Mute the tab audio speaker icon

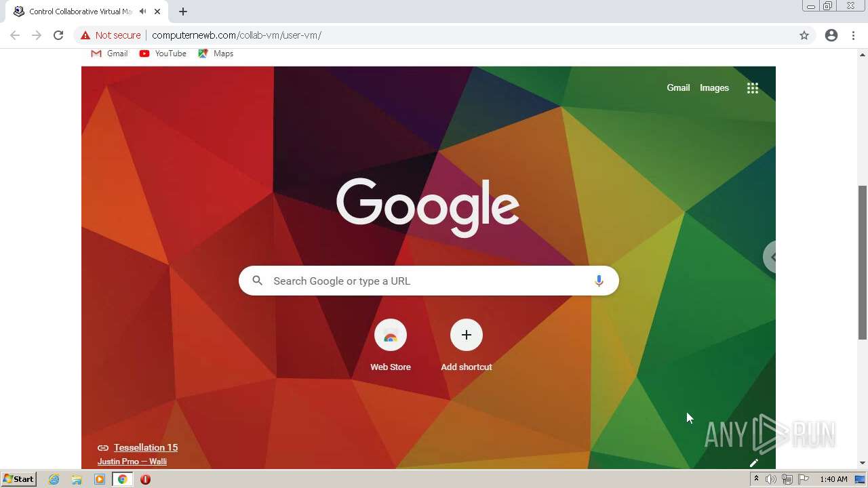(x=143, y=12)
